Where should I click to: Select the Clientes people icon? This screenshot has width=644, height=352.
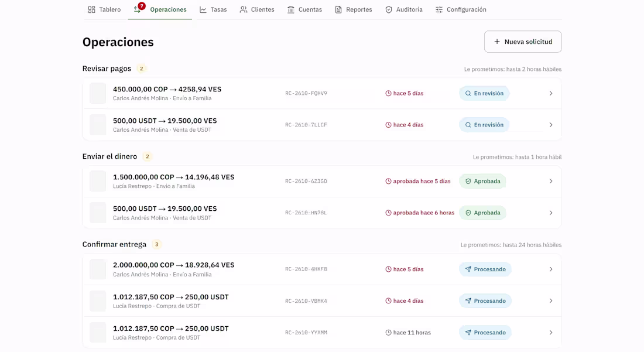(x=244, y=9)
